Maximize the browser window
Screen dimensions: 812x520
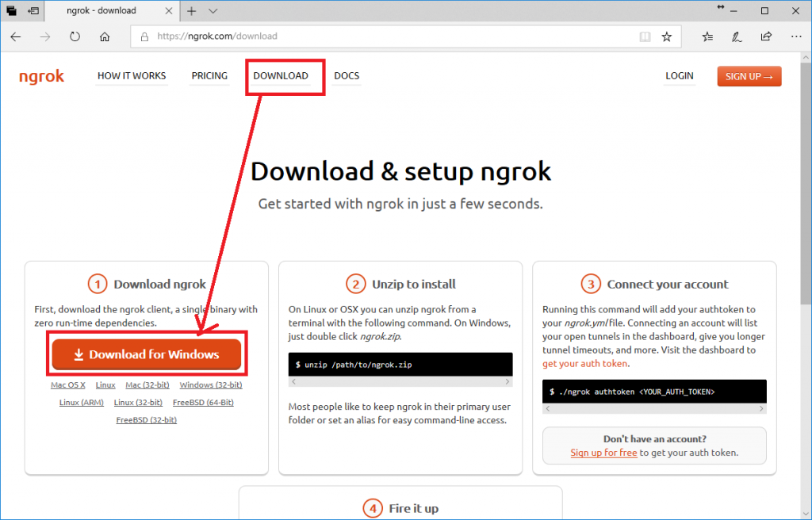[x=764, y=11]
